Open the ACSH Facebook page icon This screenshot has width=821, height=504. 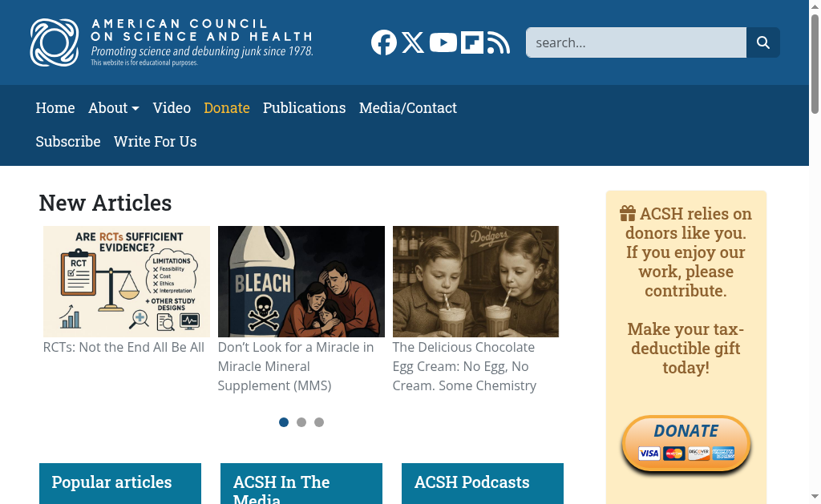tap(384, 42)
